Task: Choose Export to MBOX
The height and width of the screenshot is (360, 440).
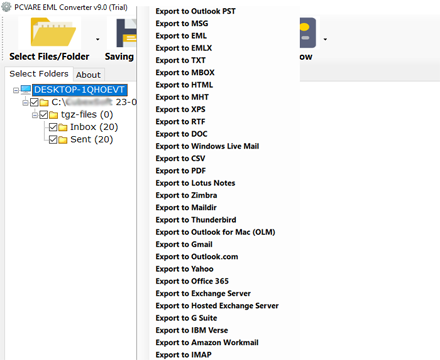Action: point(185,73)
